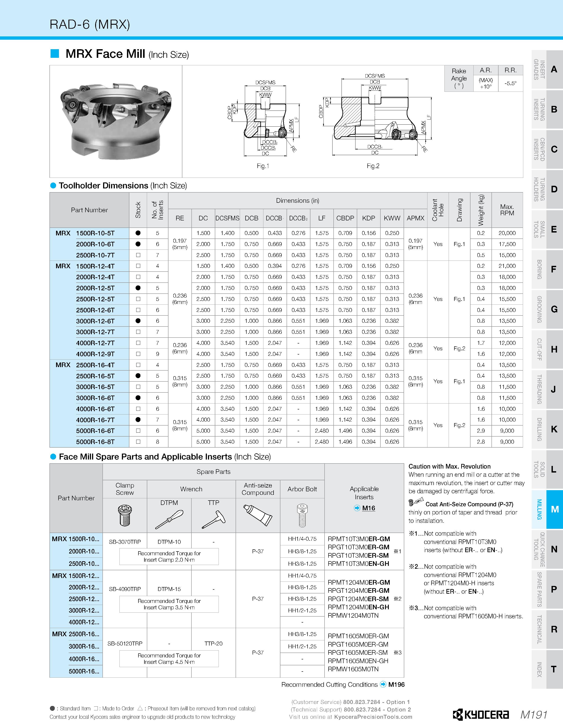Go to section G Grooving tab
The image size is (563, 728).
547,309
